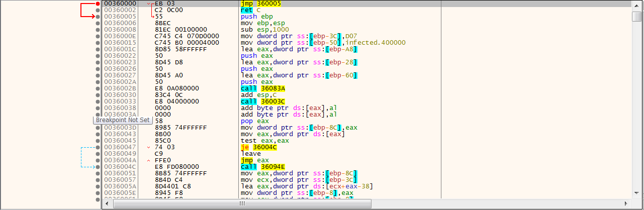Click the 'mov ecx,[ebp-3C]' instruction
The image size is (644, 210).
[x=300, y=180]
